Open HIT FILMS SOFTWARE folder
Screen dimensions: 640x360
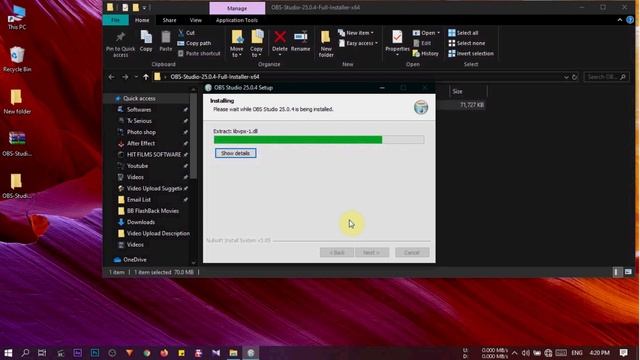click(153, 155)
